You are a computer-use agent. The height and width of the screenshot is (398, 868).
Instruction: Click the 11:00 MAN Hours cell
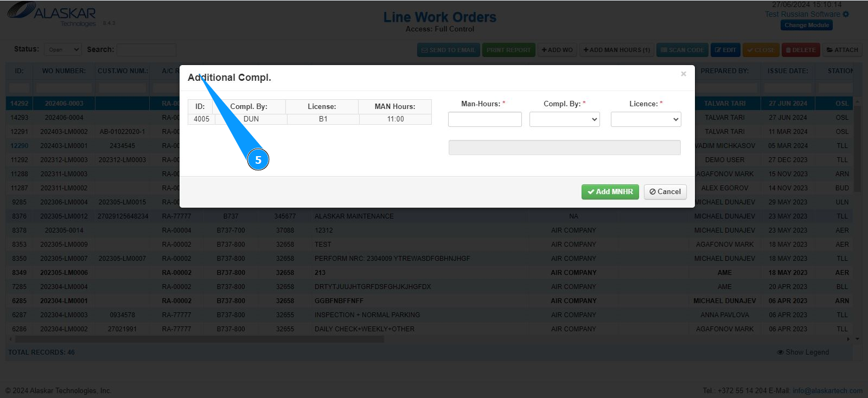395,119
